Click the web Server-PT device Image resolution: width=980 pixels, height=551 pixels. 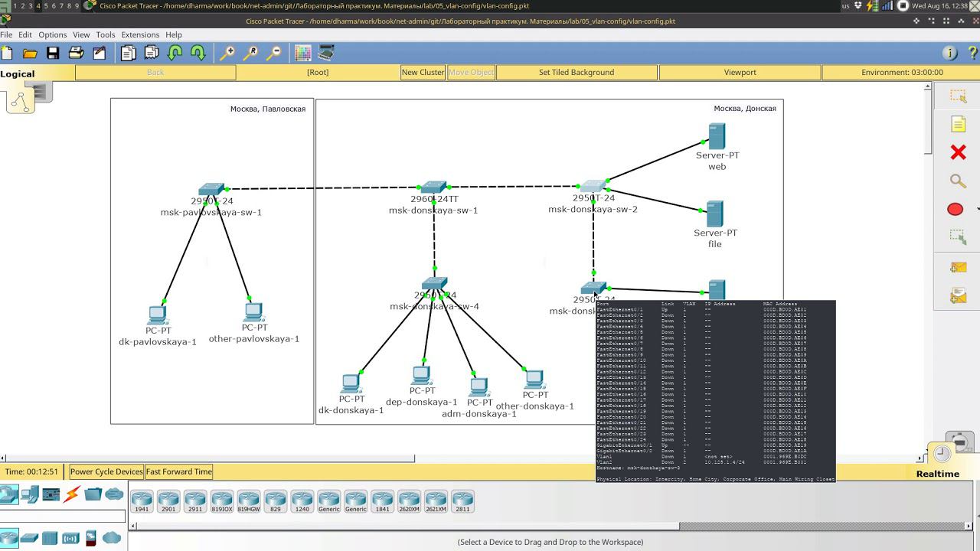(717, 137)
